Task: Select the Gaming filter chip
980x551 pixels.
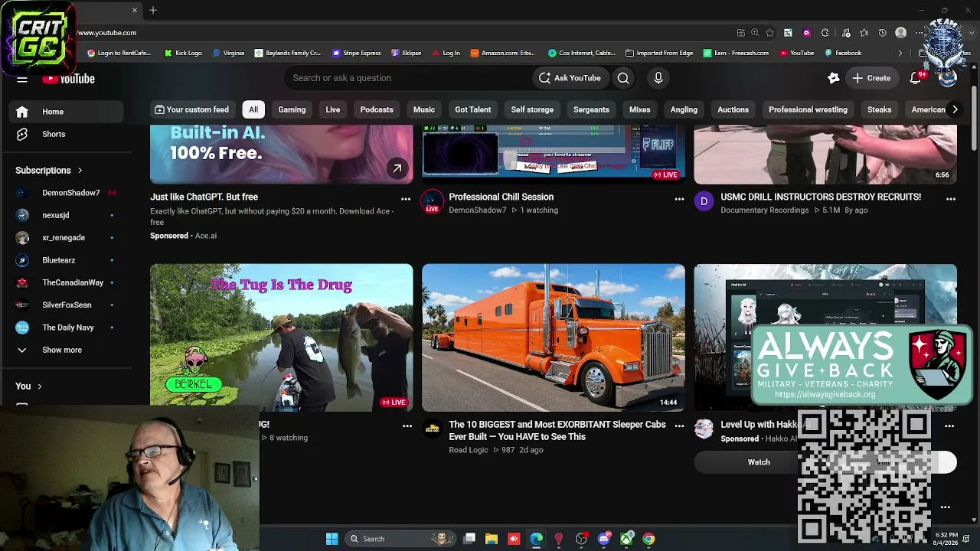Action: (x=292, y=109)
